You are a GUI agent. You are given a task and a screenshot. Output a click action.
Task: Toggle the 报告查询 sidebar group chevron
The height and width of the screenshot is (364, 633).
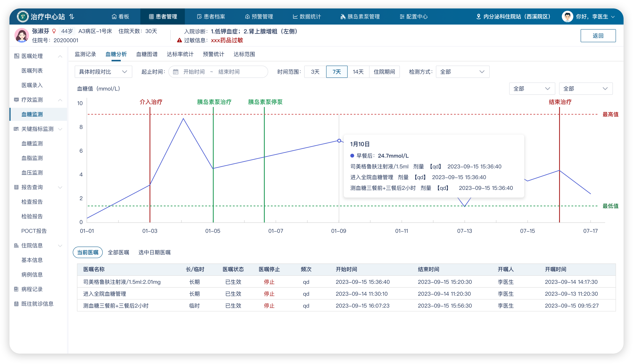click(60, 187)
